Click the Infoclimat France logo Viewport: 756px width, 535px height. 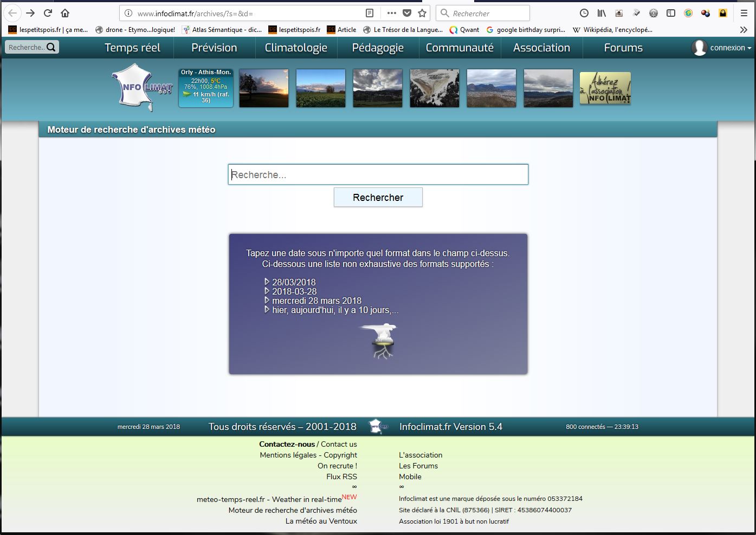tap(143, 87)
